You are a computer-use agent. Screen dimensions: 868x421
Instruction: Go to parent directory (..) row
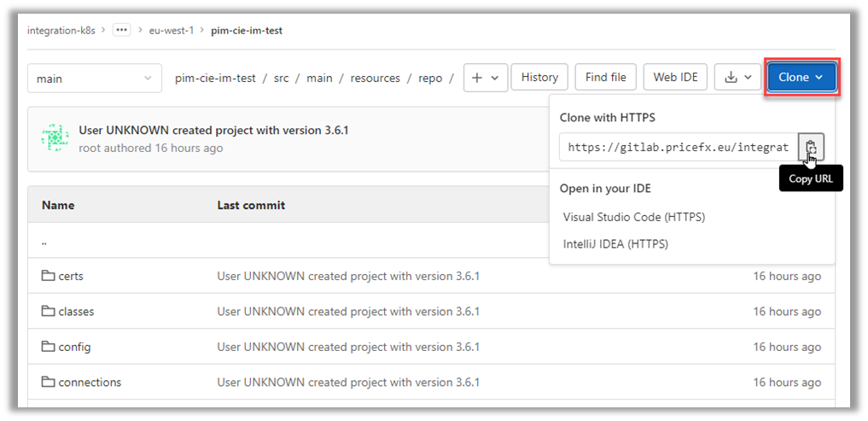[44, 241]
